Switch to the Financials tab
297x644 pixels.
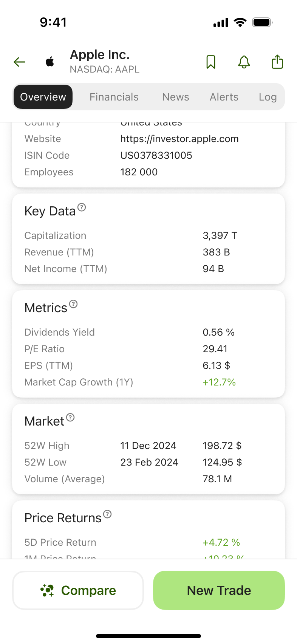click(114, 97)
